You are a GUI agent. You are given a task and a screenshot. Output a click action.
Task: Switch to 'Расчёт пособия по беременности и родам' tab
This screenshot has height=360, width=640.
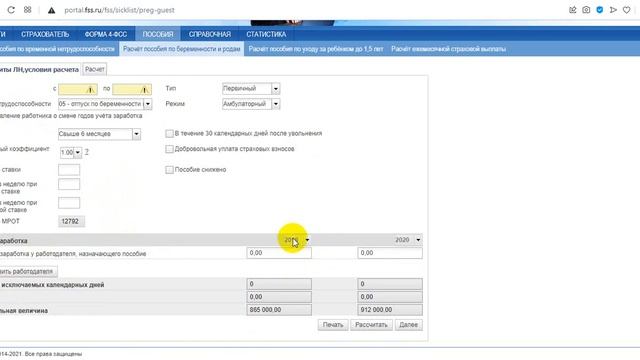coord(182,49)
